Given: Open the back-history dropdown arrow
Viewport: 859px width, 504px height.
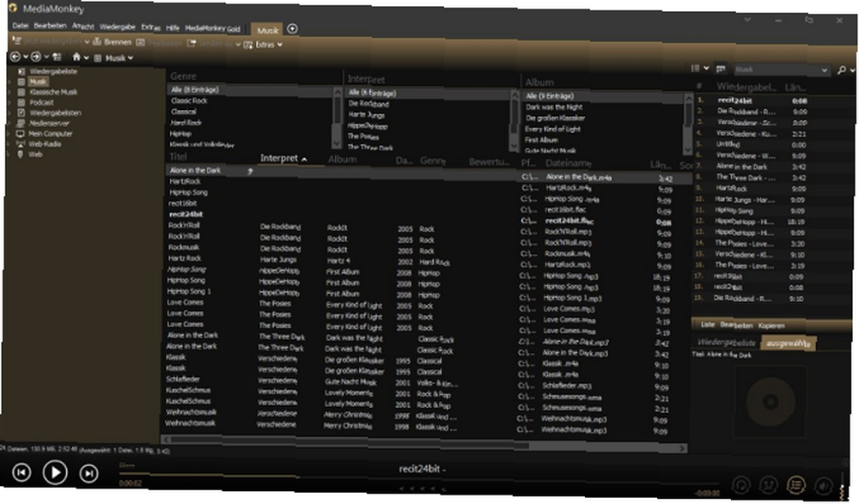Looking at the screenshot, I should tap(25, 57).
